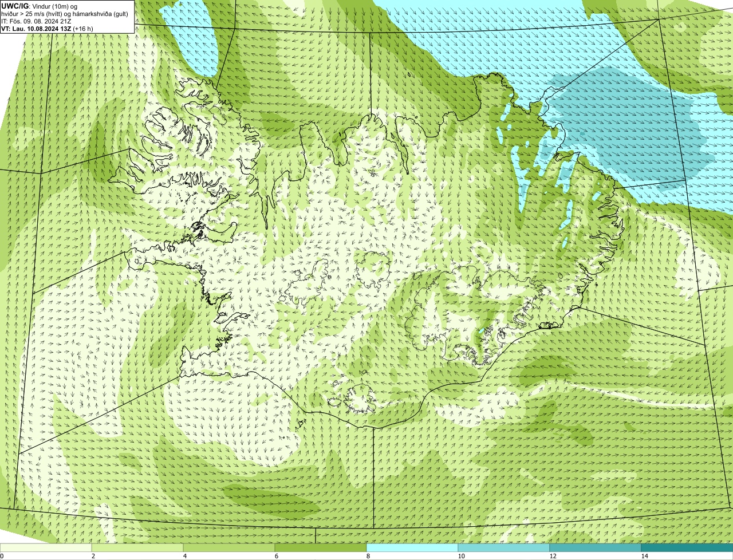Click the legend scale label 8
The image size is (733, 560).
(367, 556)
